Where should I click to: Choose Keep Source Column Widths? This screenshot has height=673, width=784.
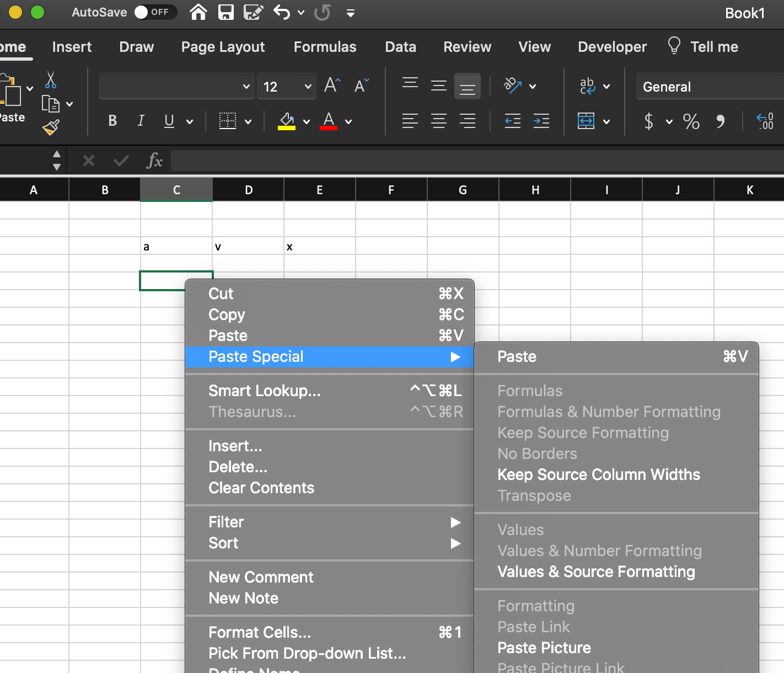click(x=616, y=474)
